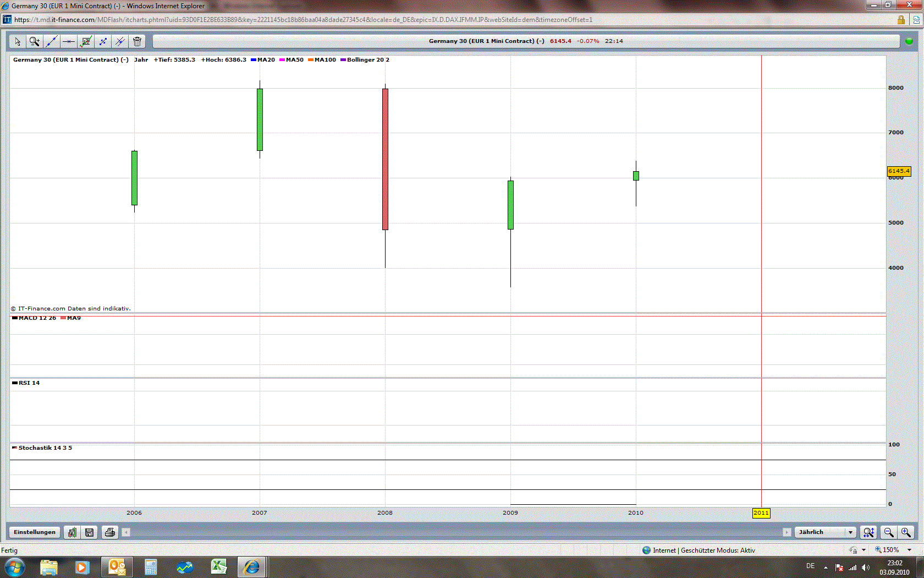Print the chart using printer icon
924x578 pixels.
pos(110,532)
